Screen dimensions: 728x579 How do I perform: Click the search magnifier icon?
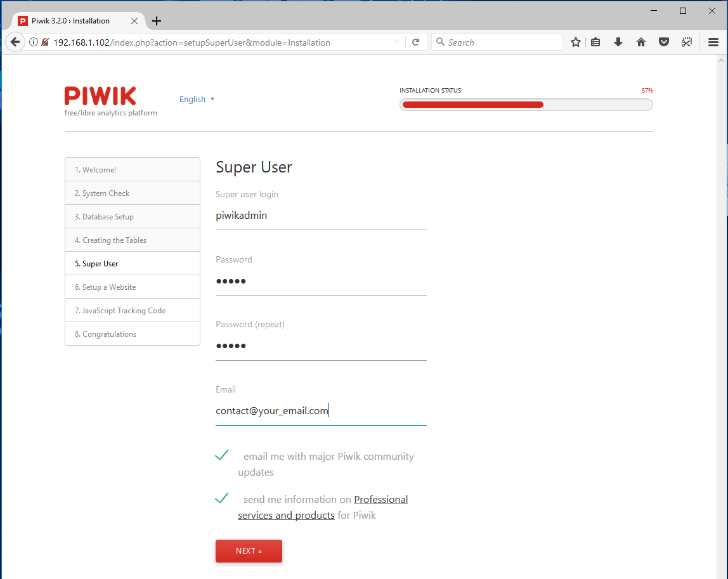coord(440,42)
